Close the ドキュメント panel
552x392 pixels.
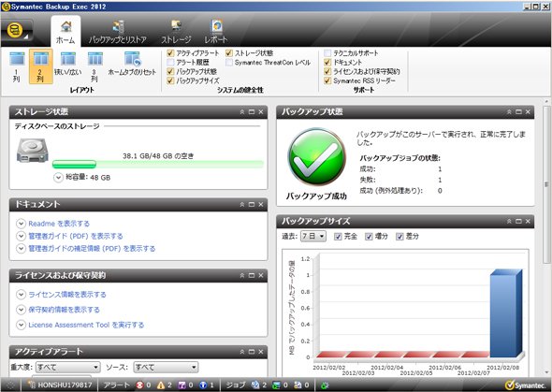[261, 205]
